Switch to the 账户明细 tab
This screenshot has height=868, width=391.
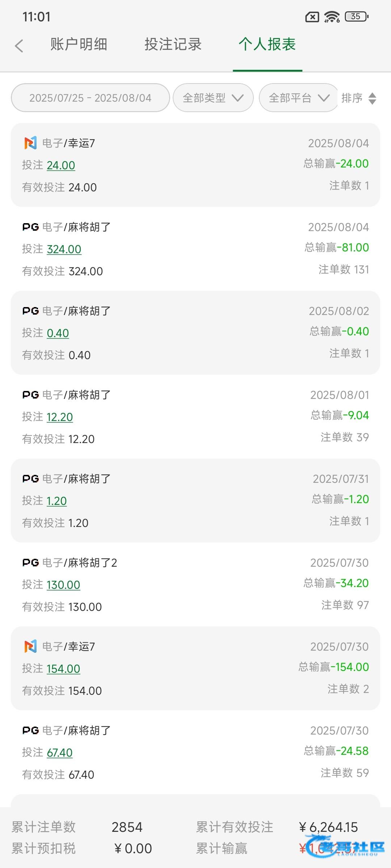tap(79, 44)
